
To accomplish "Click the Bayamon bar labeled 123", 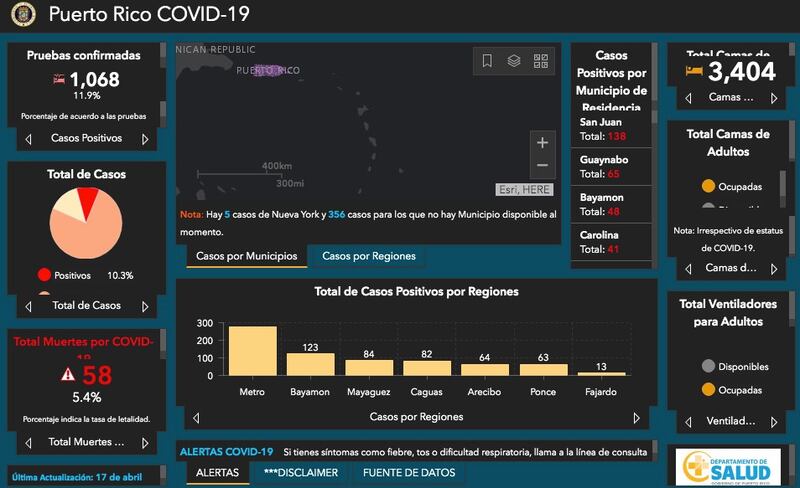I will (x=311, y=364).
